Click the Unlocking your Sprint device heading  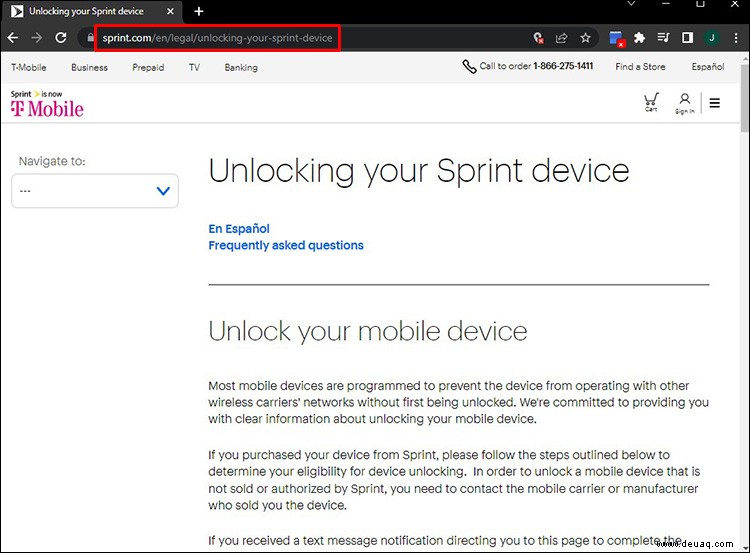click(x=419, y=171)
